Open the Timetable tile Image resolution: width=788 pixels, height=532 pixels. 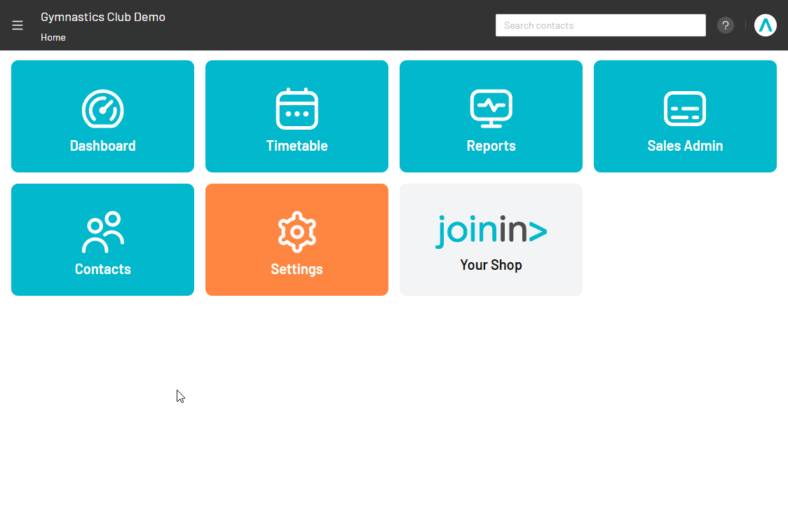coord(297,116)
